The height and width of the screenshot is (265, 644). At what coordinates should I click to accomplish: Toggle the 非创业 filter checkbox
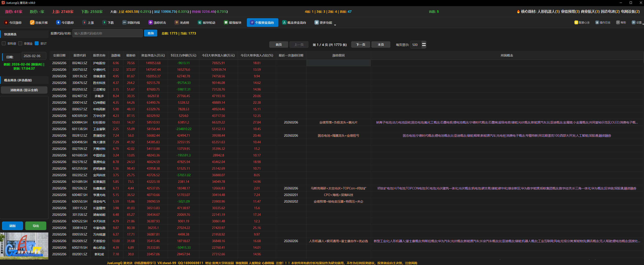click(20, 43)
